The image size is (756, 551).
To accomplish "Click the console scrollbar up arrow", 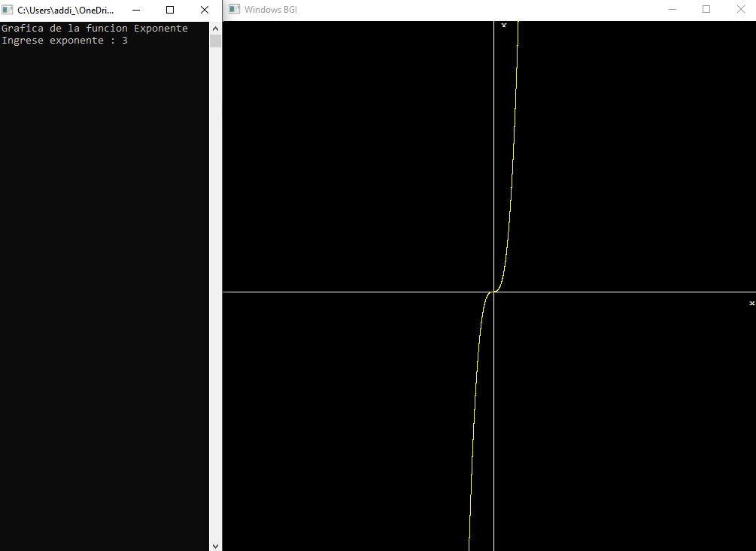I will click(x=216, y=29).
